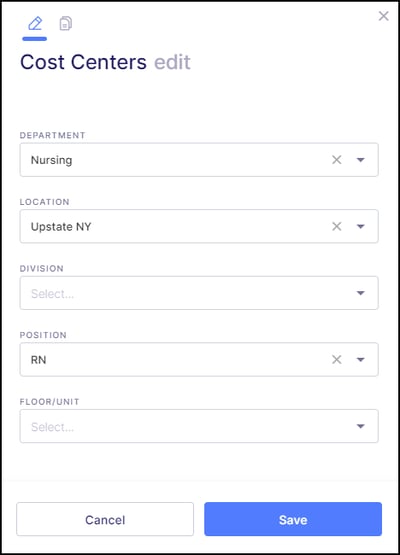This screenshot has height=555, width=400.
Task: Click the DIVISION field label
Action: click(42, 269)
